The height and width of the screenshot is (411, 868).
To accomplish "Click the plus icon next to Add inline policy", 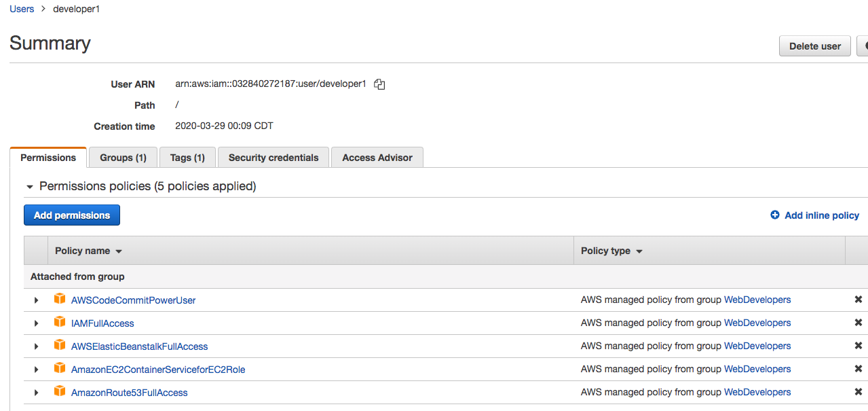I will coord(774,215).
